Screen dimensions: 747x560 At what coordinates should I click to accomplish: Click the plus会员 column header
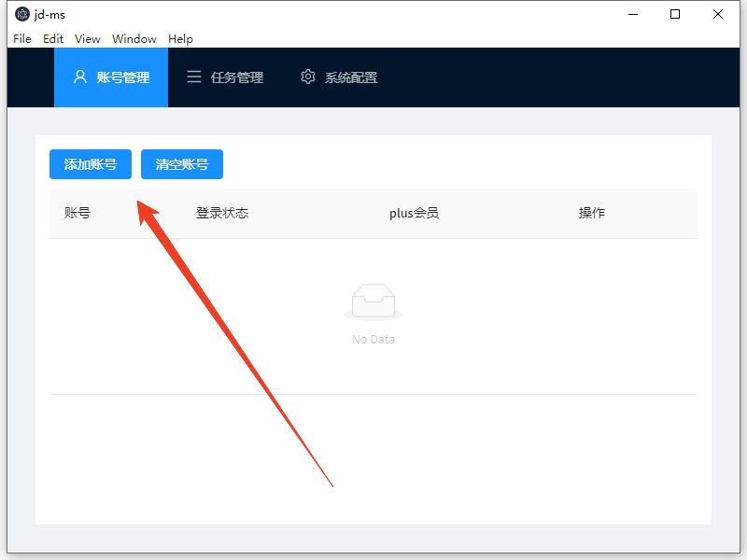coord(414,213)
